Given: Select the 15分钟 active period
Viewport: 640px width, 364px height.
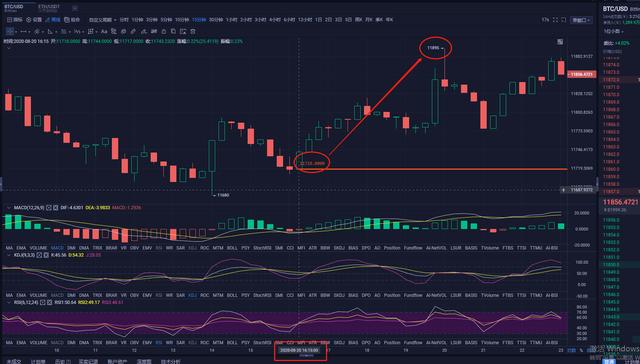Looking at the screenshot, I should pos(199,20).
